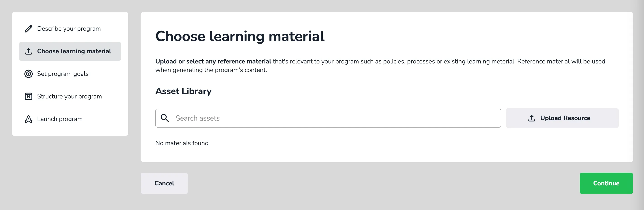
Task: Click the upload icon next to Choose learning material
Action: point(29,51)
